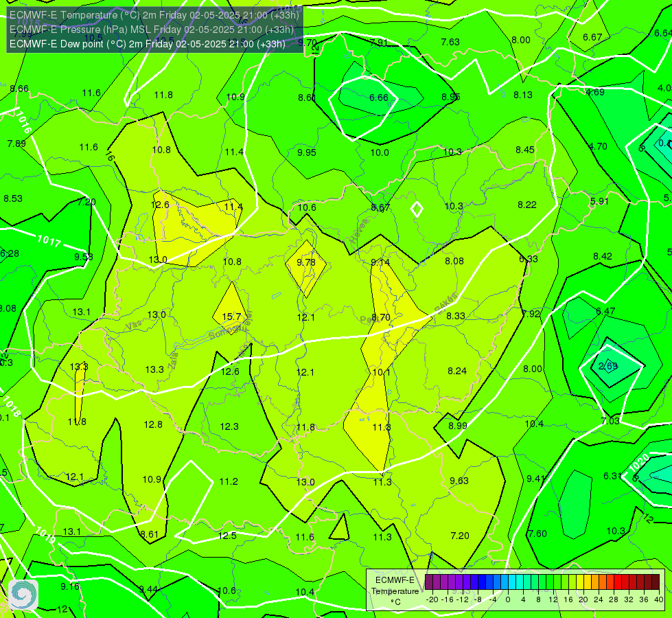Click the 6.66 value in the cool pocket

(379, 98)
